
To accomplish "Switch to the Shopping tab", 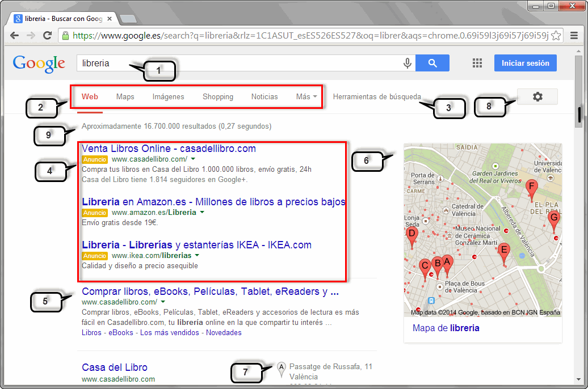I will pos(217,96).
